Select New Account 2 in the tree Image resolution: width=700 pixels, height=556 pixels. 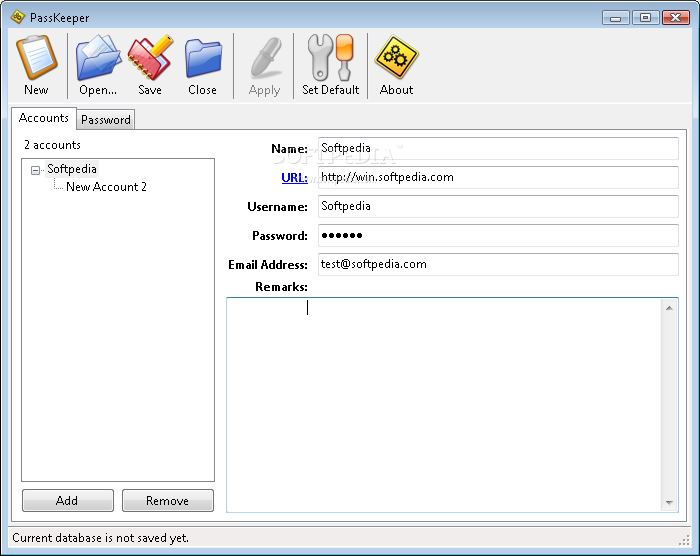106,187
